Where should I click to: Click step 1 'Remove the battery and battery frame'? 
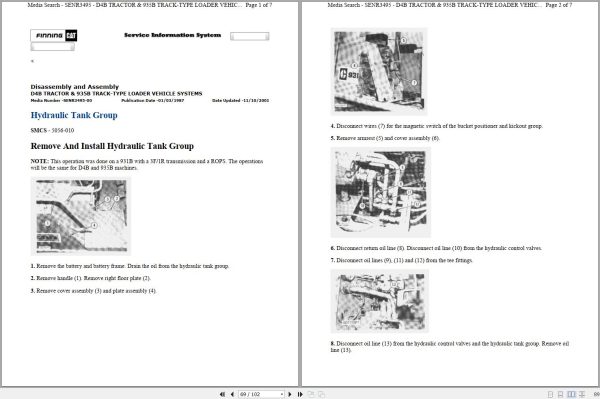(130, 266)
